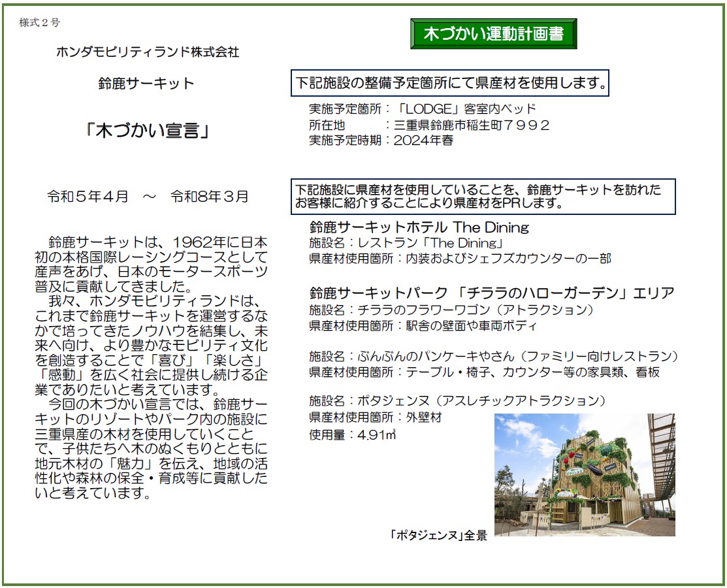Screen dimensions: 727x588
Task: Click the 鈴鹿サーキット heading on the left
Action: pos(146,84)
